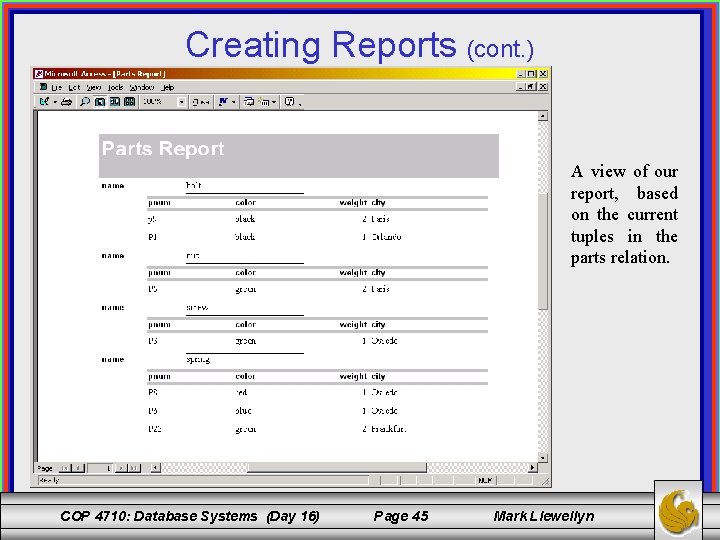Close the inner Parts Report document window

point(543,87)
